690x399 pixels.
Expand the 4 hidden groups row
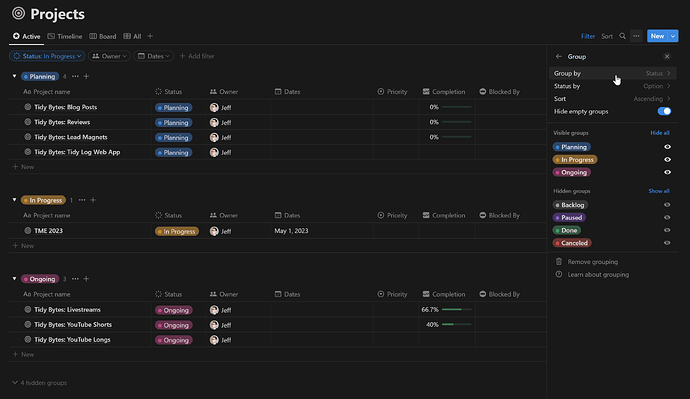coord(40,383)
